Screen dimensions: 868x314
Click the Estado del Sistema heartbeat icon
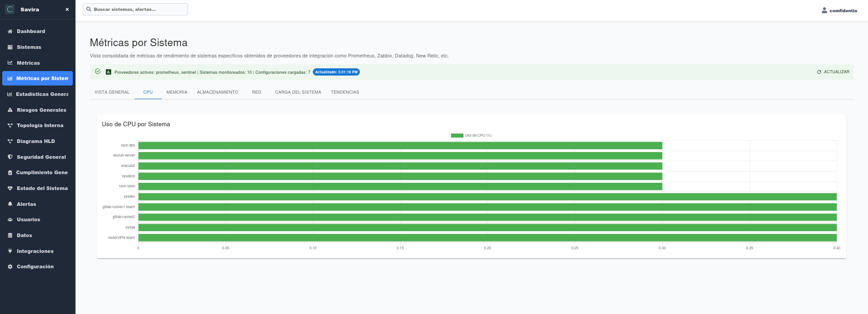pyautogui.click(x=10, y=188)
